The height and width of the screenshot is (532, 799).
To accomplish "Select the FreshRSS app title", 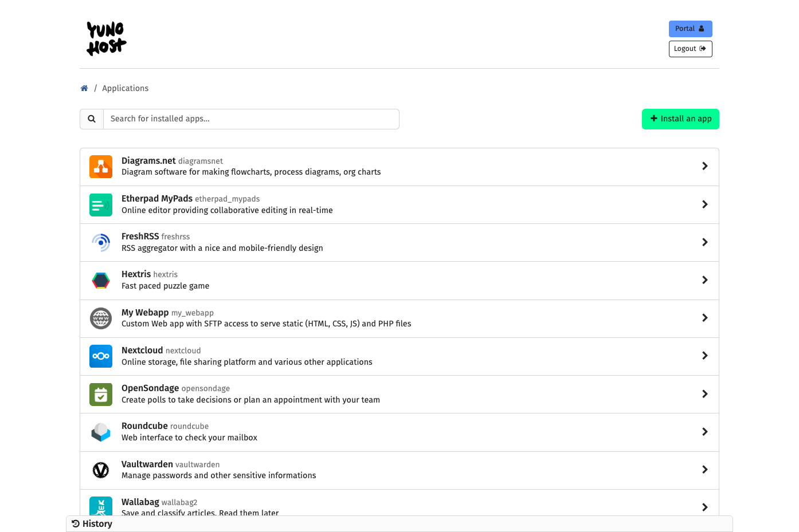I will point(140,237).
